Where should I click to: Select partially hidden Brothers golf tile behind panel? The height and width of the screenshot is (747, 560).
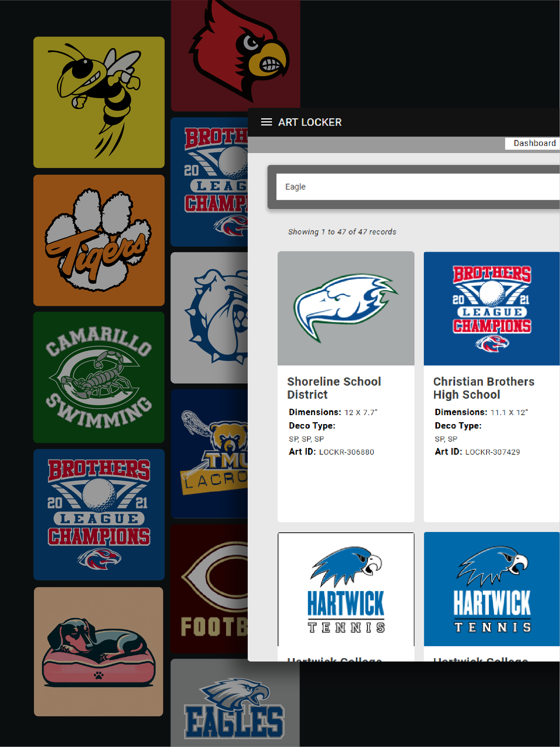pyautogui.click(x=209, y=182)
